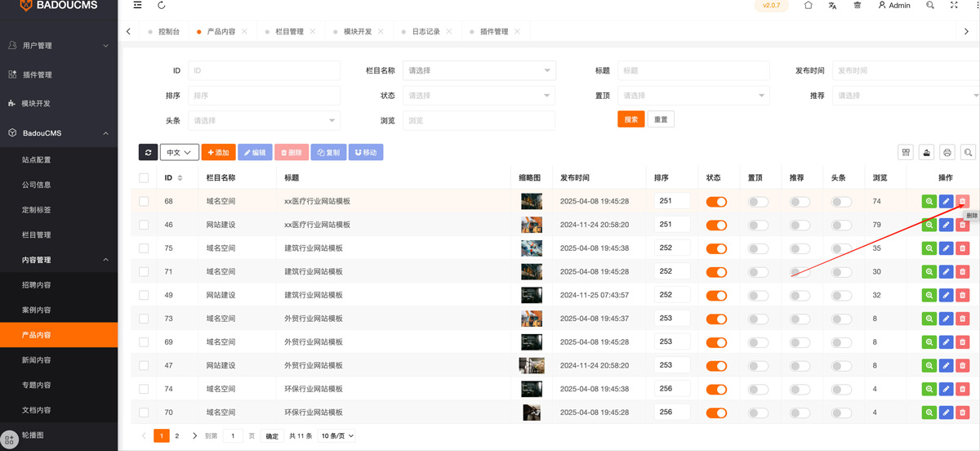This screenshot has height=451, width=980.
Task: Click the orange 搜索 button
Action: (630, 119)
